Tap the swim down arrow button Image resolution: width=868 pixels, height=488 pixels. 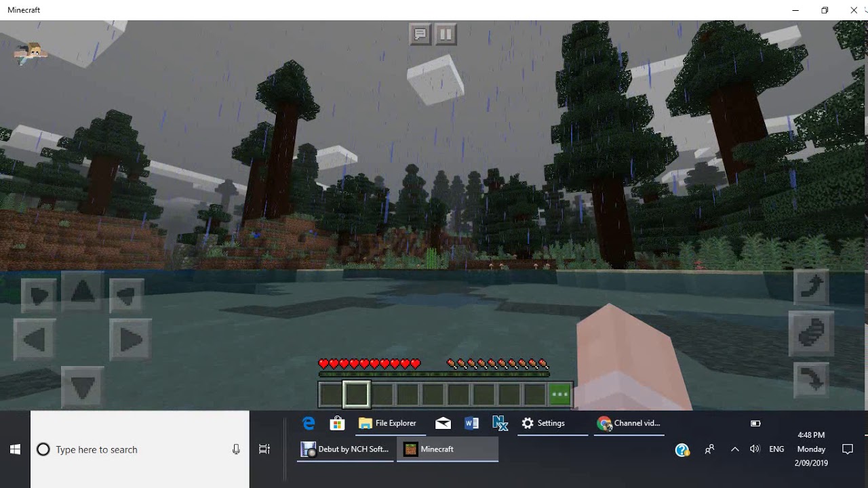pos(811,380)
